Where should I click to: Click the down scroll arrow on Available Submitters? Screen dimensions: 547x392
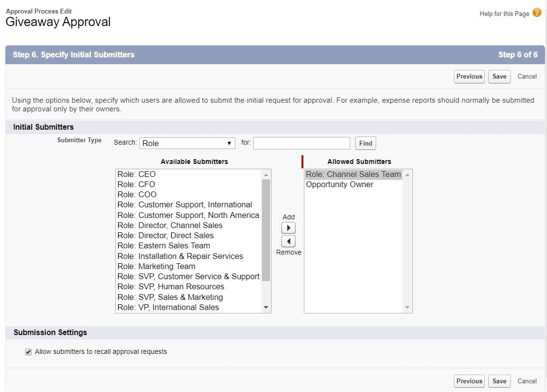click(x=266, y=307)
